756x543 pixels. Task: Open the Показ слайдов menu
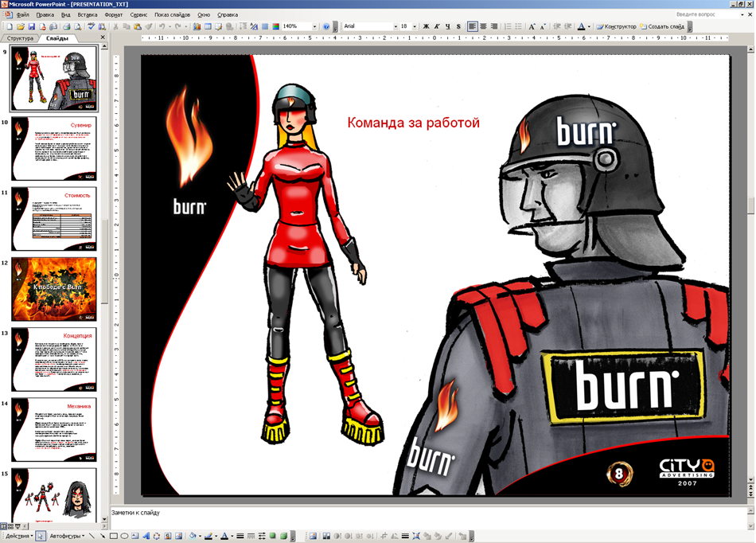tap(172, 15)
